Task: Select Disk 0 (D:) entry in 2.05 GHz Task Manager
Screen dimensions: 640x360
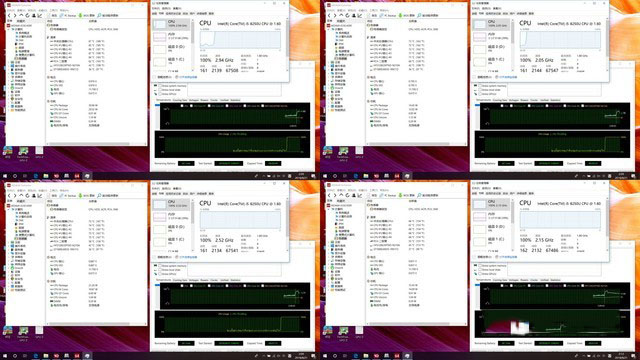Action: pyautogui.click(x=493, y=49)
